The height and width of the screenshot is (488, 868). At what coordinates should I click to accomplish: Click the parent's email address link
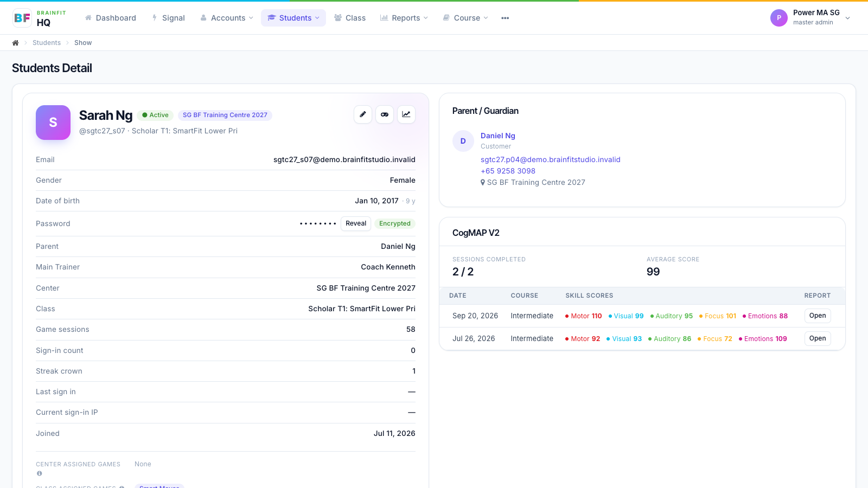click(x=551, y=159)
